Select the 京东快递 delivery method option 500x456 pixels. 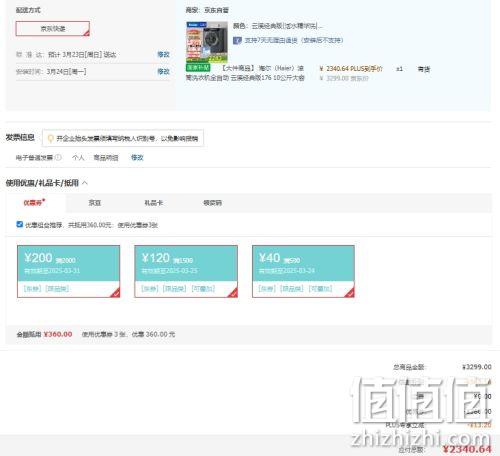pos(53,29)
